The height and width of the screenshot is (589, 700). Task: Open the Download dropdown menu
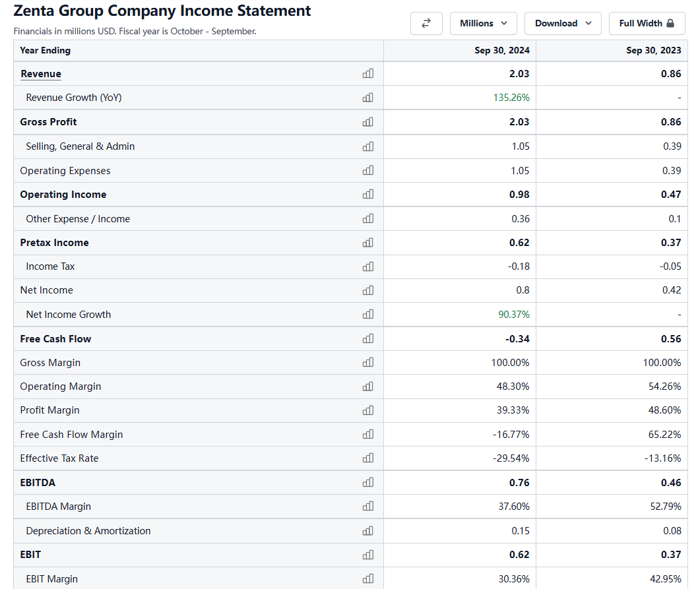tap(563, 23)
